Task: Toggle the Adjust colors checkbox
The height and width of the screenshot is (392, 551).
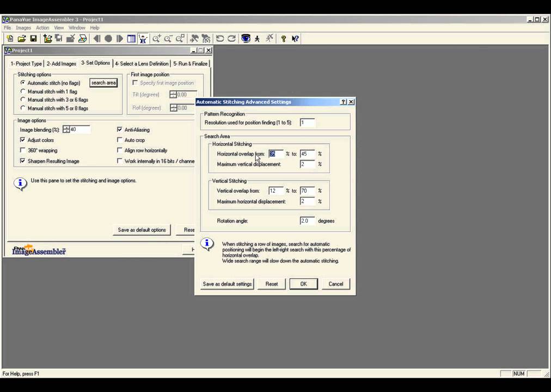Action: point(23,140)
